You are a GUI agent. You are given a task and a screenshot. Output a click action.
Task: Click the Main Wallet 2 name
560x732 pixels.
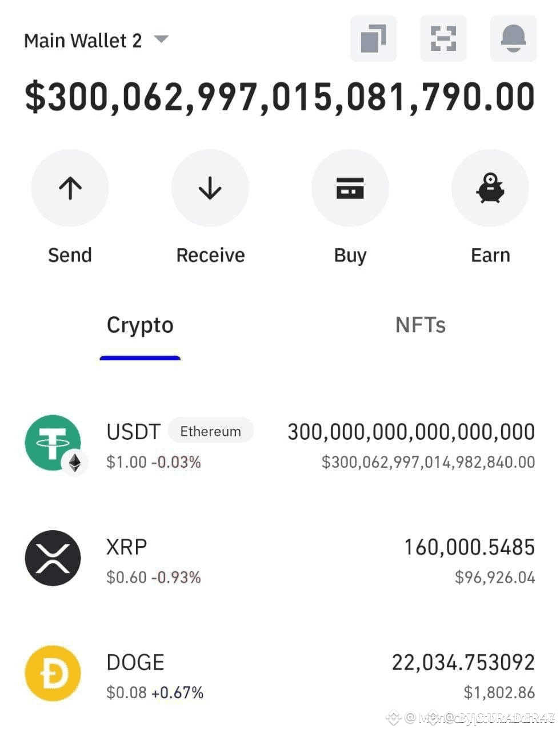coord(83,41)
